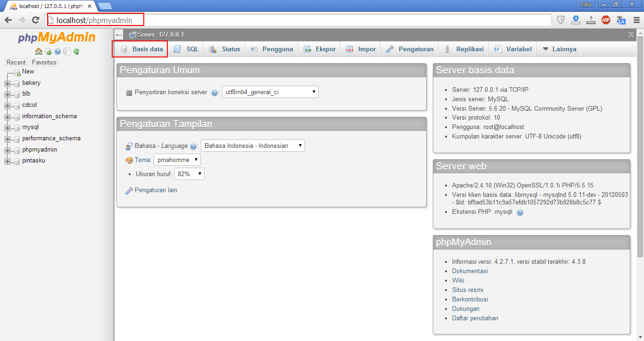The height and width of the screenshot is (341, 644).
Task: Open the Ukuran huruf 82% dropdown
Action: [189, 174]
